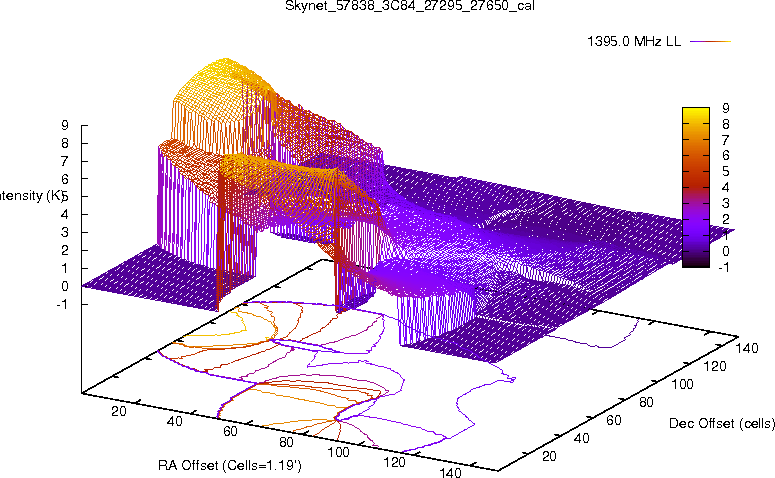Click the RA axis tick label 20
This screenshot has width=775, height=478.
tap(119, 411)
